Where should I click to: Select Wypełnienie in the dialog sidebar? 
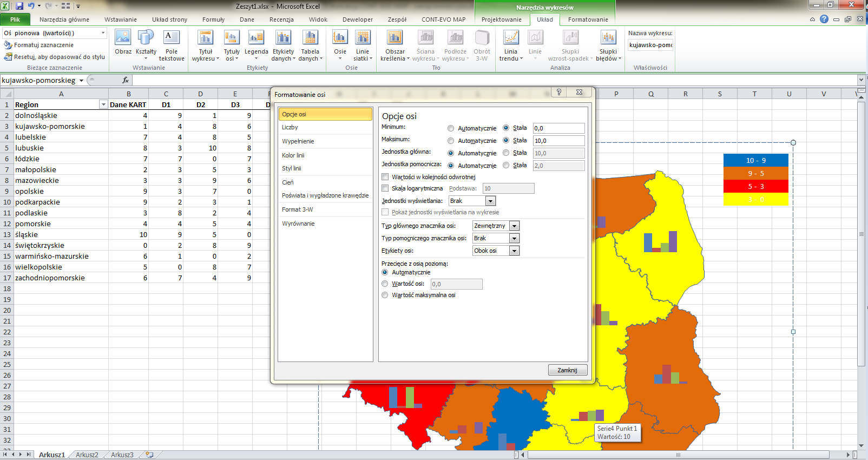point(325,141)
